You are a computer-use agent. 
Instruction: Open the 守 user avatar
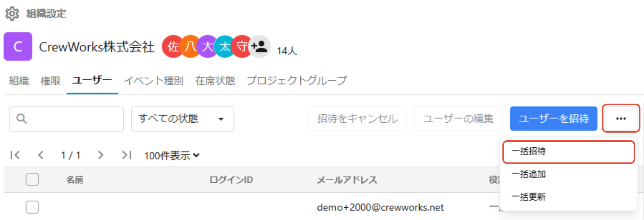[x=242, y=46]
